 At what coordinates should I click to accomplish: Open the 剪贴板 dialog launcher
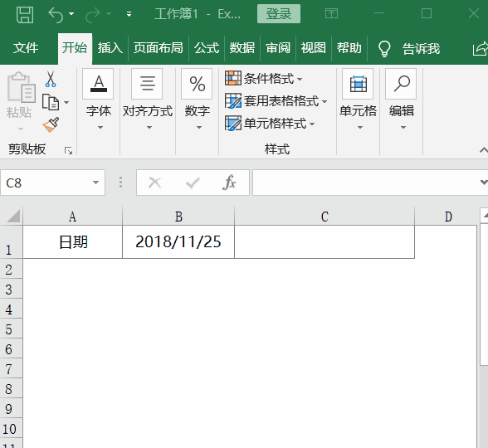[68, 151]
